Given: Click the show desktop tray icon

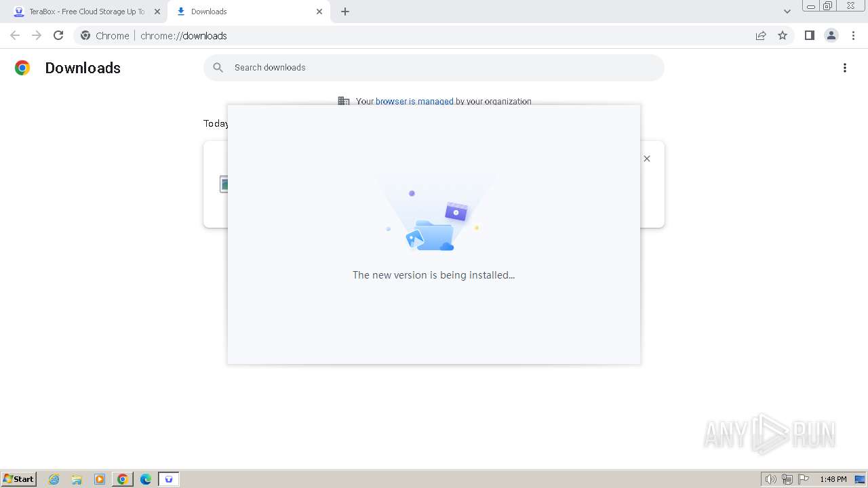Looking at the screenshot, I should tap(861, 479).
